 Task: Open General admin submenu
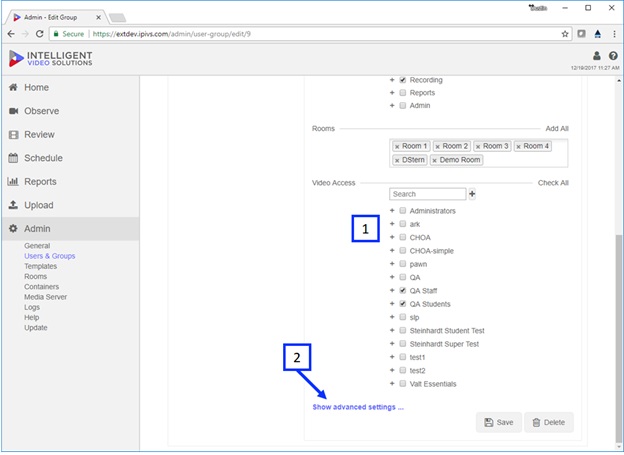37,246
